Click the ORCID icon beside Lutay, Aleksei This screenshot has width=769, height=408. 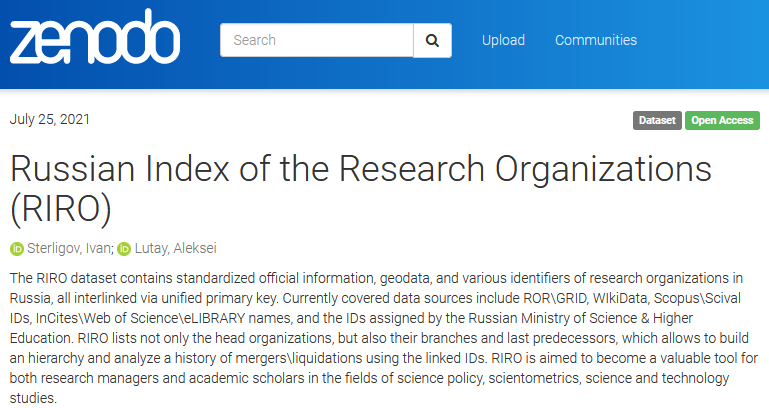click(x=123, y=249)
